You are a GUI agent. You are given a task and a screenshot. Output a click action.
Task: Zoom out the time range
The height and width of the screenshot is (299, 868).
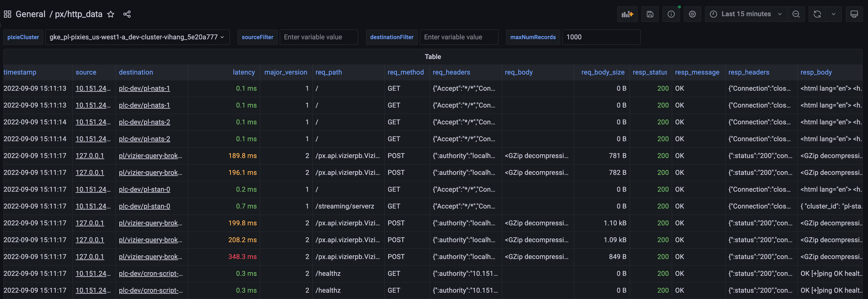coord(796,14)
